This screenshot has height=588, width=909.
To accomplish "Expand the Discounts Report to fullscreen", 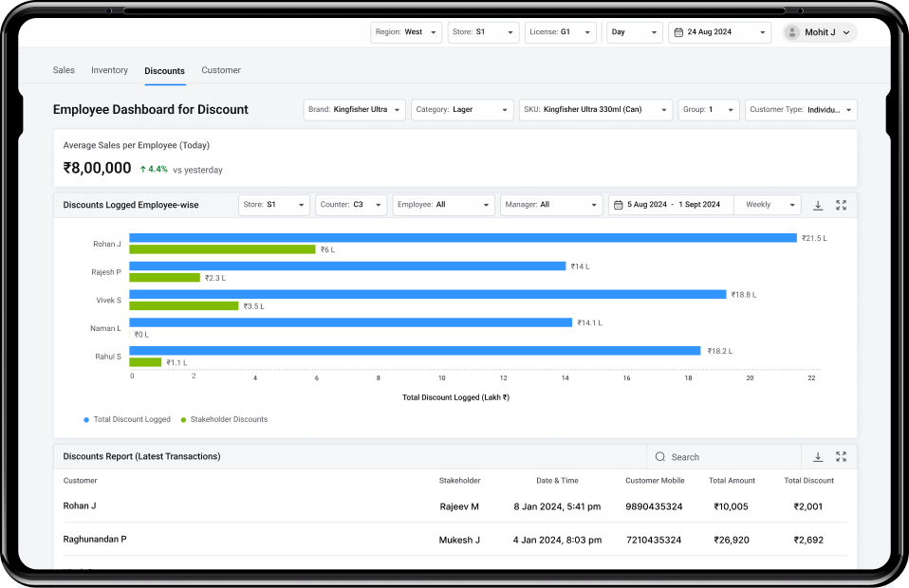I will tap(841, 457).
